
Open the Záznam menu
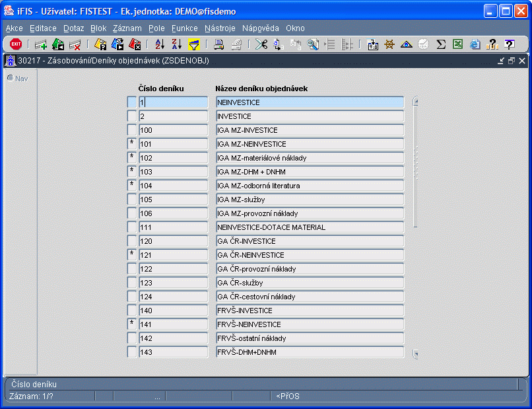[x=127, y=28]
